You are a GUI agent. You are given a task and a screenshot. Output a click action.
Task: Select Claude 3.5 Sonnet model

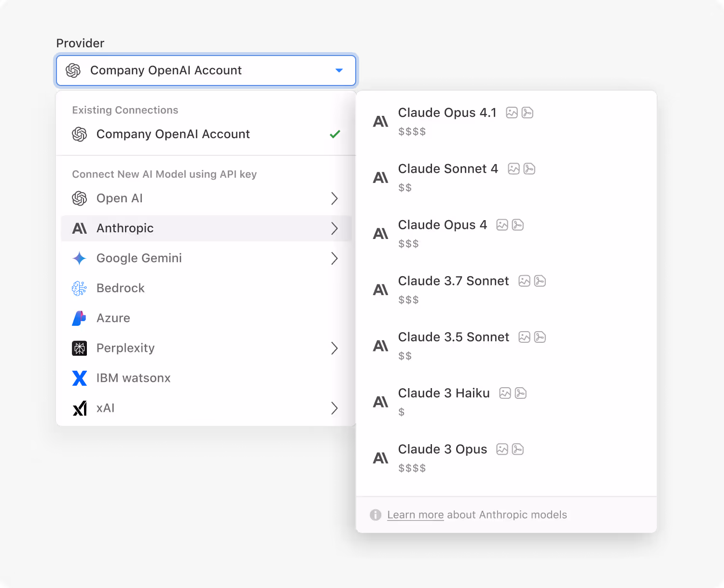tap(506, 346)
